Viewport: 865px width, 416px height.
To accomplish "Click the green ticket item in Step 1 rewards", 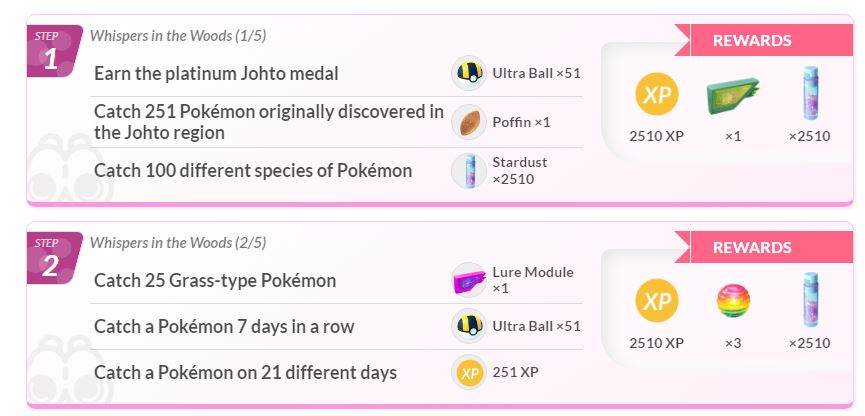I will click(x=731, y=94).
